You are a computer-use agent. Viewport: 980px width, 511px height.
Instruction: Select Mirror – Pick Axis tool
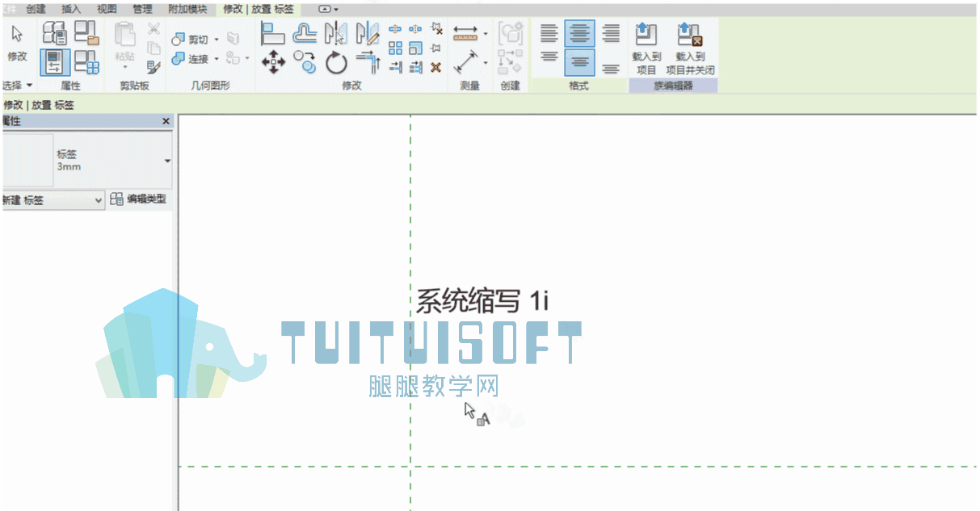tap(336, 34)
